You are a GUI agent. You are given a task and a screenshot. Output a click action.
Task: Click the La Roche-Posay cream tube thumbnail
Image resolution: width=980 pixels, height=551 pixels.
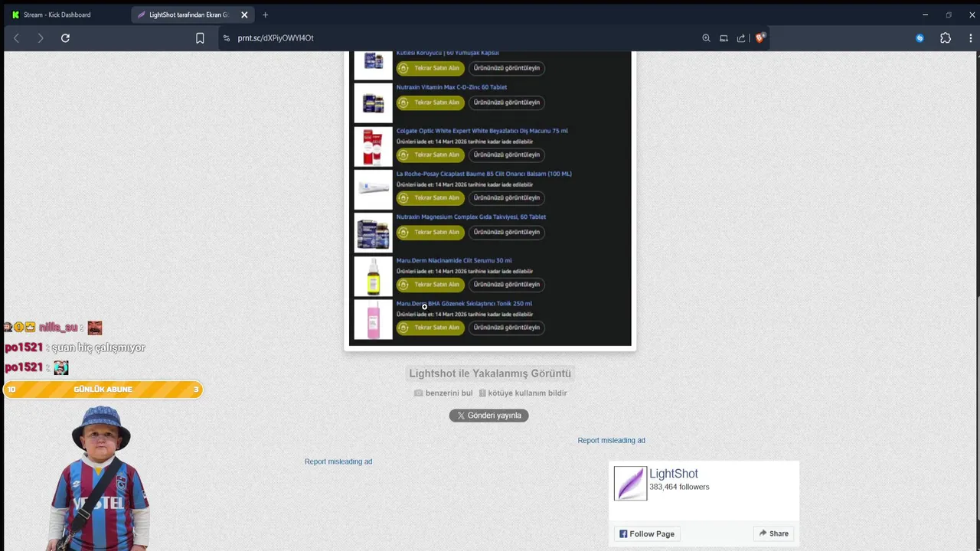pos(373,189)
